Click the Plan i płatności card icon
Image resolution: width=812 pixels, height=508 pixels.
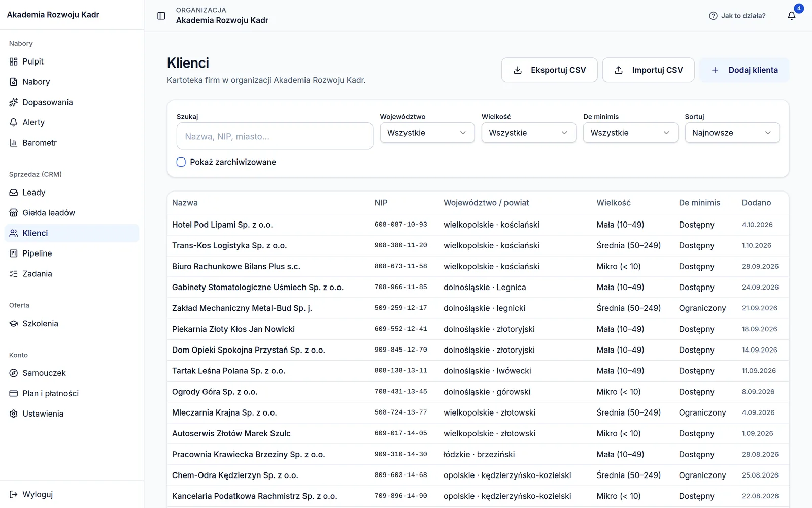[14, 394]
